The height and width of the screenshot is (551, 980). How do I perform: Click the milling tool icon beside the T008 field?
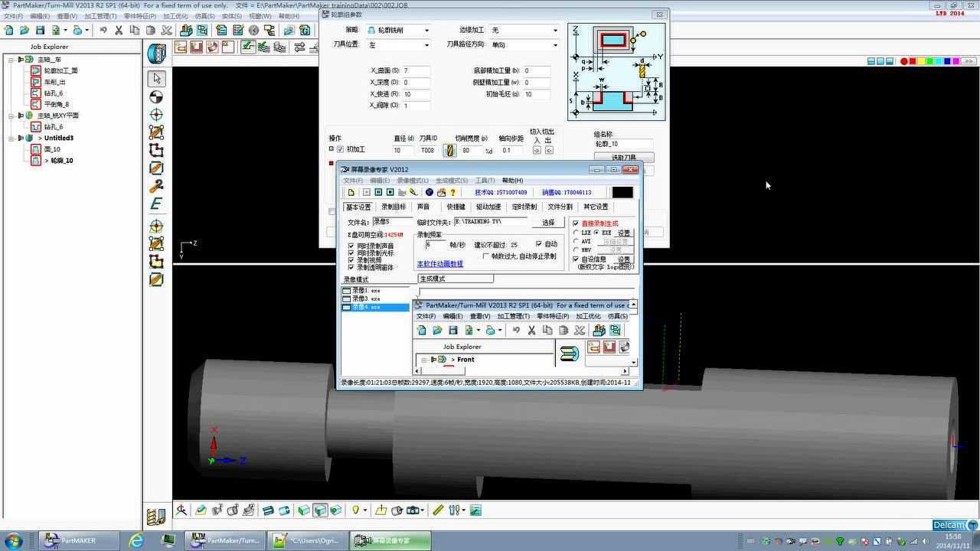point(449,150)
